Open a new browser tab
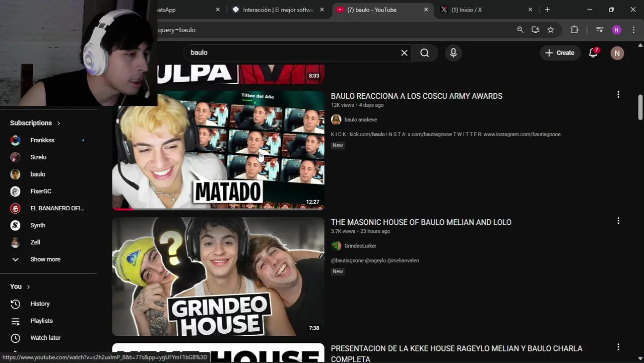Screen dimensions: 644x363 click(x=547, y=10)
